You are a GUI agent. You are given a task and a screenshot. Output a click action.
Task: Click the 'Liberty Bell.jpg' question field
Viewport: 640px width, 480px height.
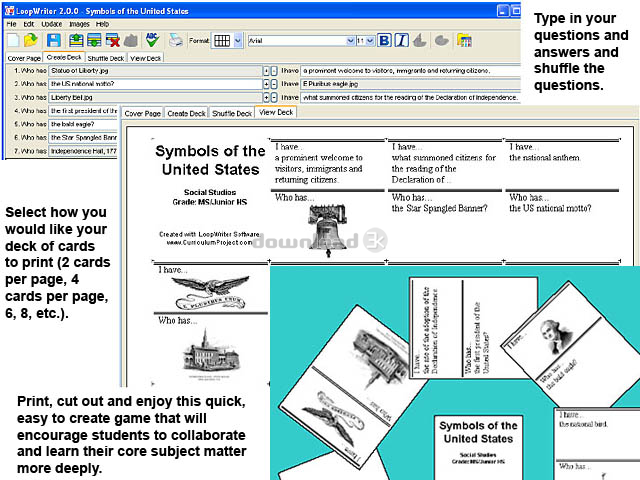[155, 98]
